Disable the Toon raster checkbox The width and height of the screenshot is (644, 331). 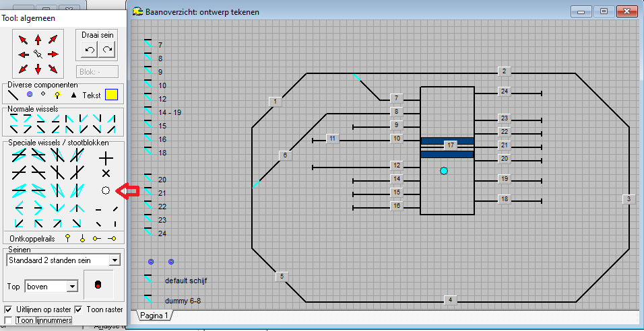79,309
